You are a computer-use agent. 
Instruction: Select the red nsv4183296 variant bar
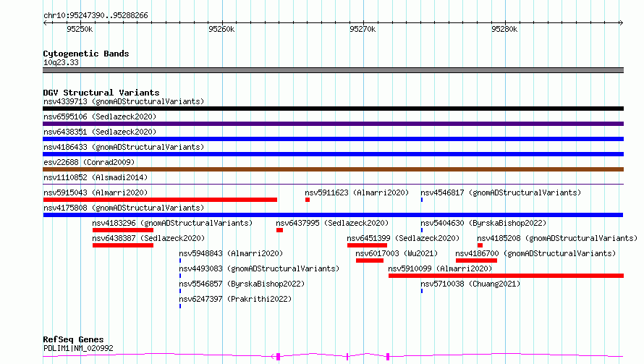click(123, 230)
